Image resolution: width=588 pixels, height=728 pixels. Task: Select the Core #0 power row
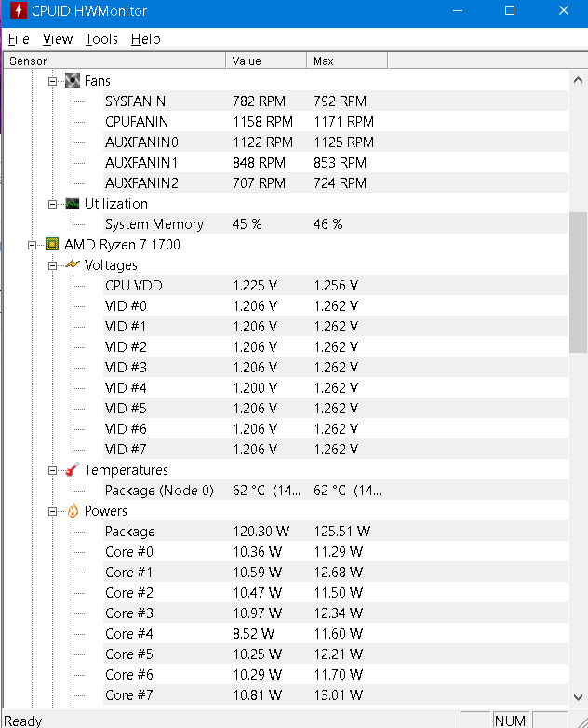[336, 551]
